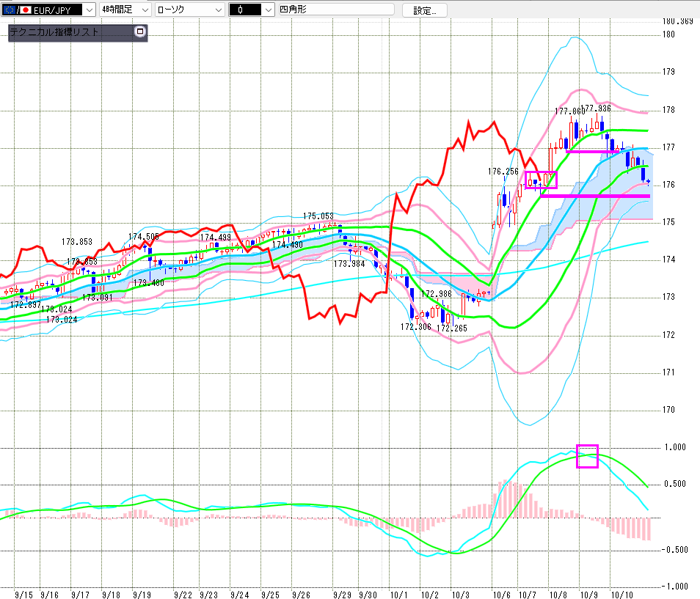
Task: Select the short magenta horizontal line near 177
Action: [x=593, y=152]
